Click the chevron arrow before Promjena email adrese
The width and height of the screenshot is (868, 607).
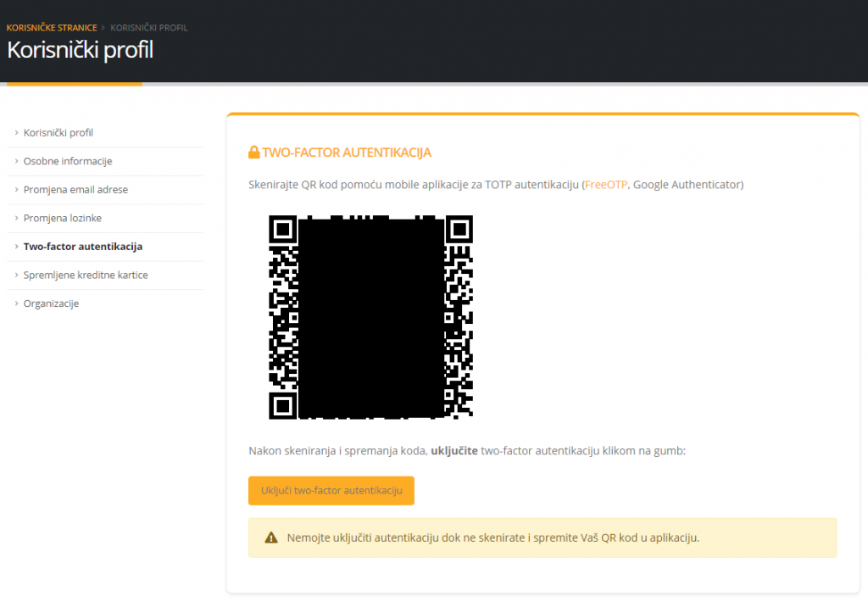(16, 189)
